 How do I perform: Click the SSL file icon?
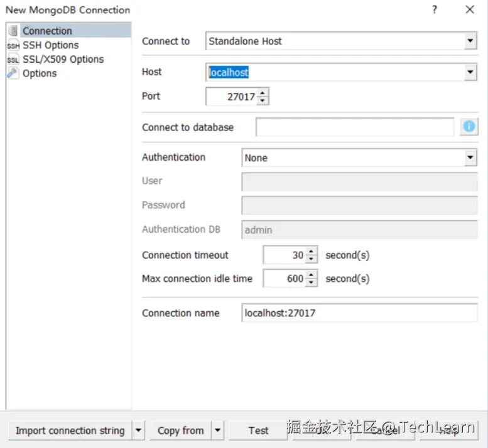click(x=13, y=60)
